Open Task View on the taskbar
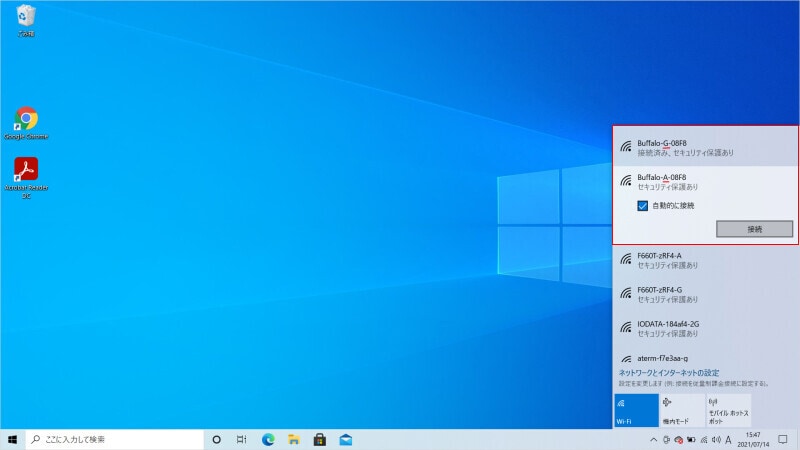This screenshot has height=450, width=800. (x=242, y=439)
